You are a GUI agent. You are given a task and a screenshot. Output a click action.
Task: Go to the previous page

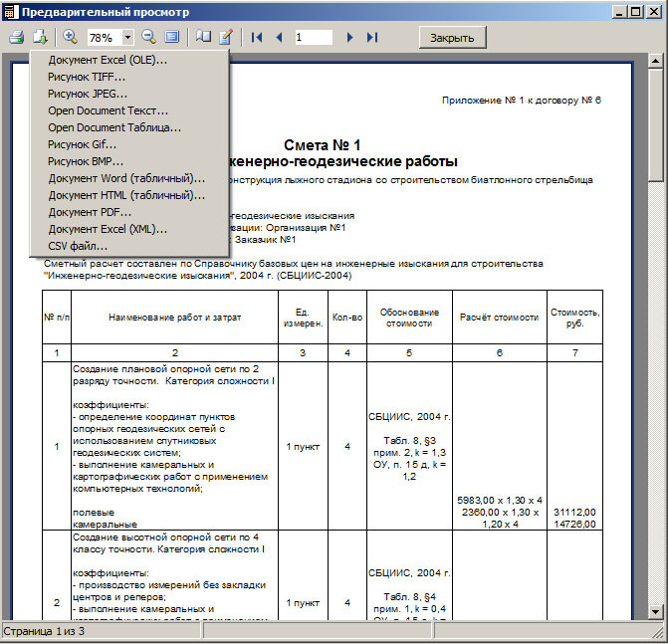click(x=279, y=37)
